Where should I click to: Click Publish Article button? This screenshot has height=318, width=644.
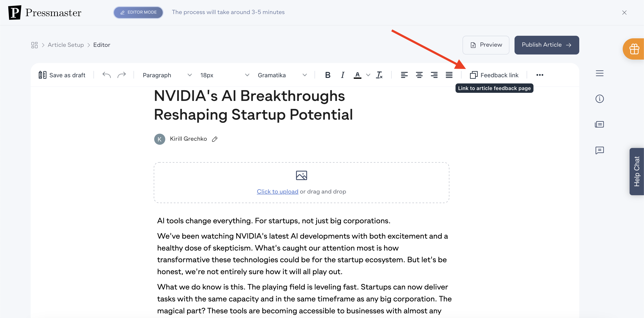(547, 45)
